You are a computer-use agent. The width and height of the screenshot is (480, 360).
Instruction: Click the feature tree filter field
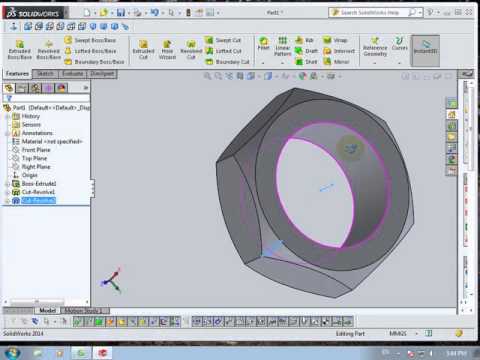tap(46, 98)
